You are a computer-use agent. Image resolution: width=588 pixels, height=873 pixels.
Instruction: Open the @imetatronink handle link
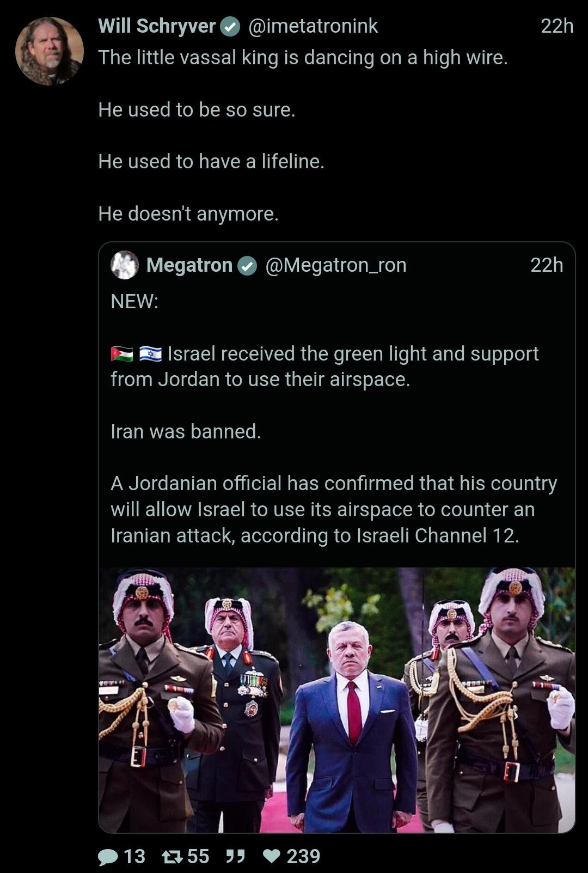pyautogui.click(x=313, y=26)
